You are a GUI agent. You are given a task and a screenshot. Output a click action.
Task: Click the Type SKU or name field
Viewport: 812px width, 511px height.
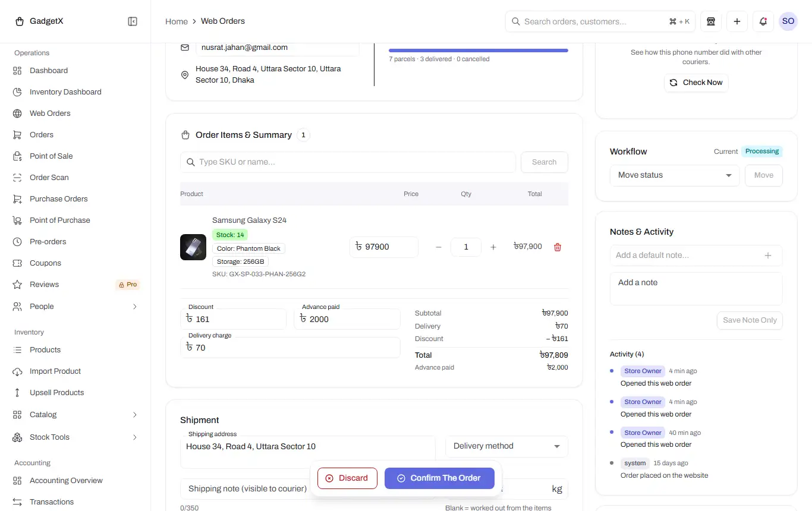point(348,162)
